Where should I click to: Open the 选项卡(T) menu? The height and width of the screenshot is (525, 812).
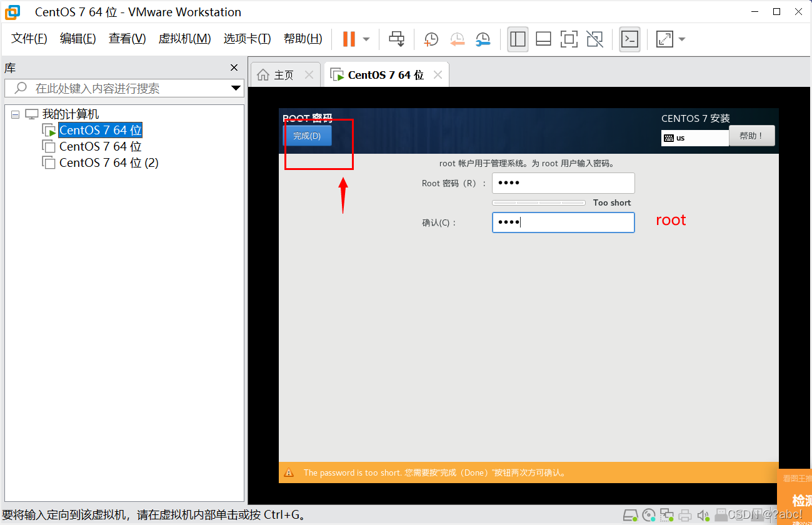click(247, 39)
